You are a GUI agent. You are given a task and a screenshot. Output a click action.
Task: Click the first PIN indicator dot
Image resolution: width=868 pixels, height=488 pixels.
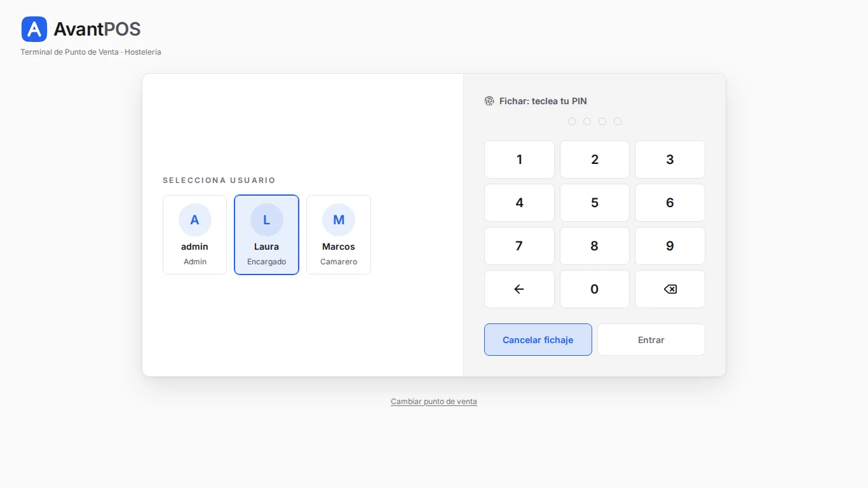tap(572, 121)
